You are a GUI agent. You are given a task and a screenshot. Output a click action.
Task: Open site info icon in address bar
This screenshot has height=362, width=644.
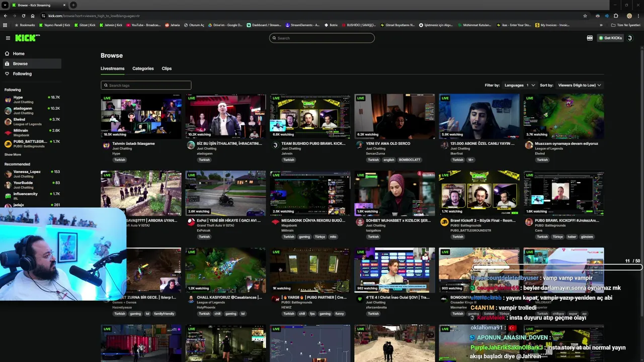pyautogui.click(x=44, y=16)
